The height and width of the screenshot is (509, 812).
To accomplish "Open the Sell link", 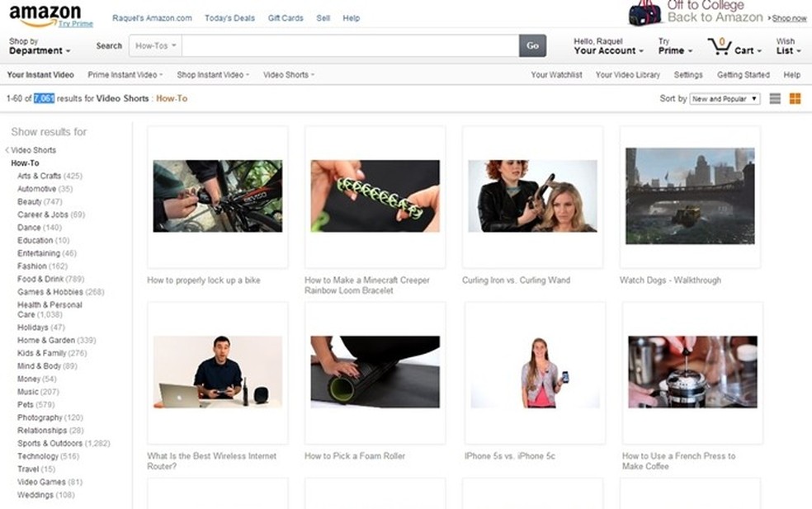I will 323,18.
